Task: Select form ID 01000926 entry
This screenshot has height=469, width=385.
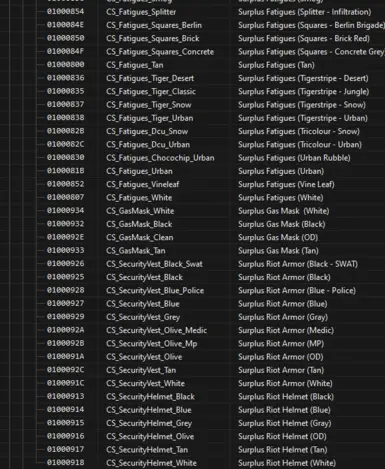Action: 66,264
